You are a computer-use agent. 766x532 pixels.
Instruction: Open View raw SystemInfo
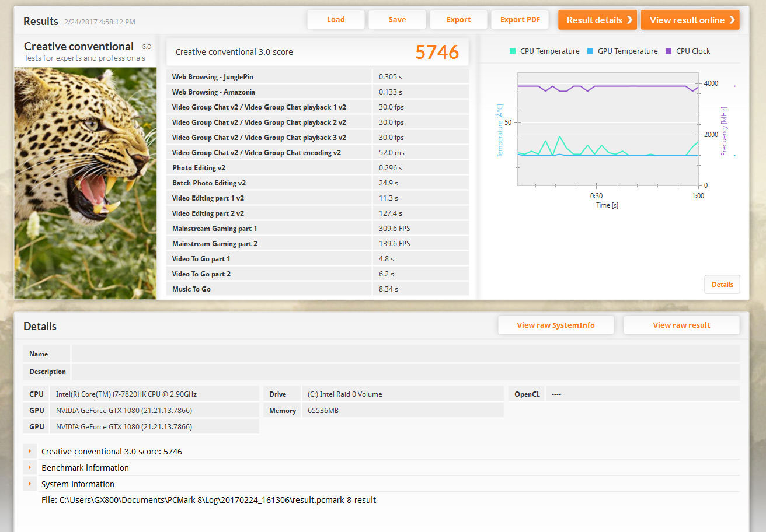click(555, 325)
